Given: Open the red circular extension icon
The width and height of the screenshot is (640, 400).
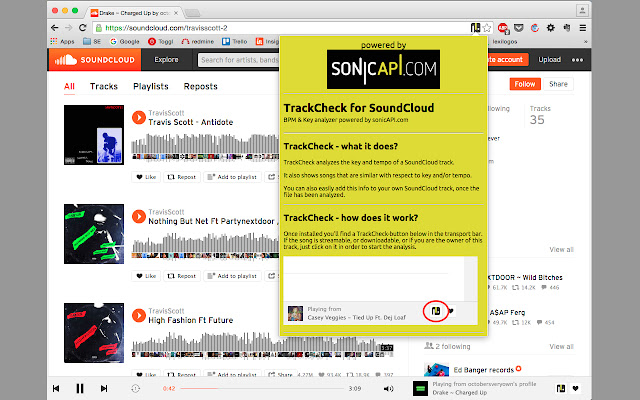Looking at the screenshot, I should point(535,28).
